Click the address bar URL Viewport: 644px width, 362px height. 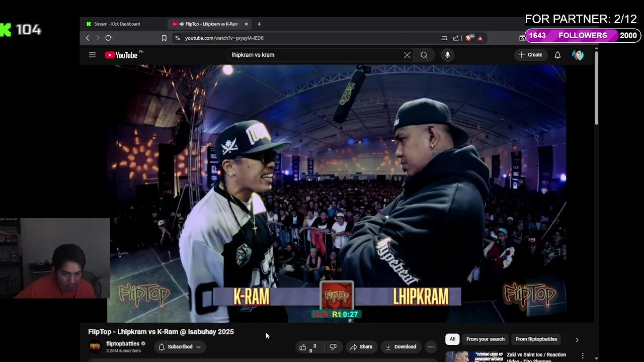224,38
